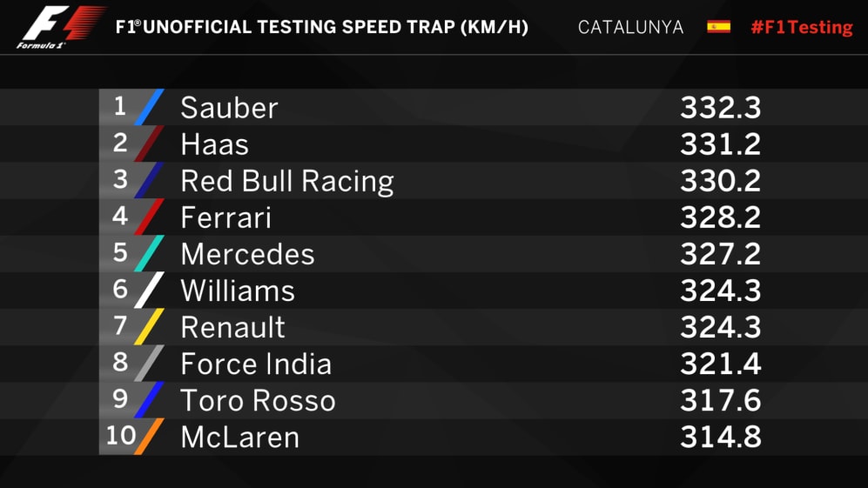The image size is (868, 488).
Task: Click McLaren's 314.8 speed value
Action: pyautogui.click(x=720, y=437)
